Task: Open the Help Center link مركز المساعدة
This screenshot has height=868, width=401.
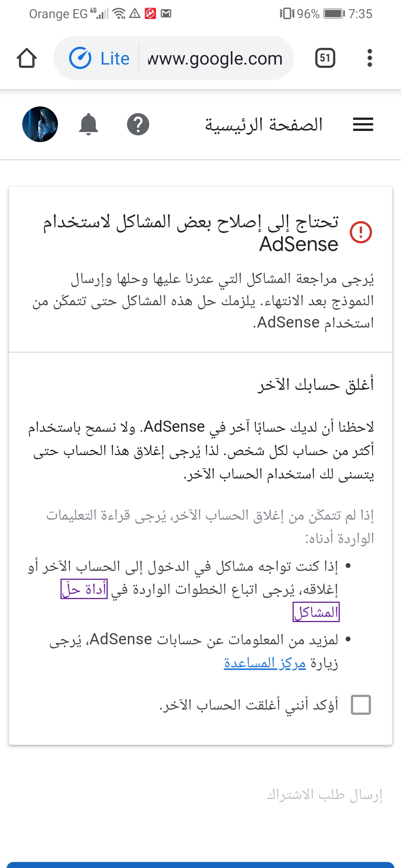Action: tap(265, 662)
